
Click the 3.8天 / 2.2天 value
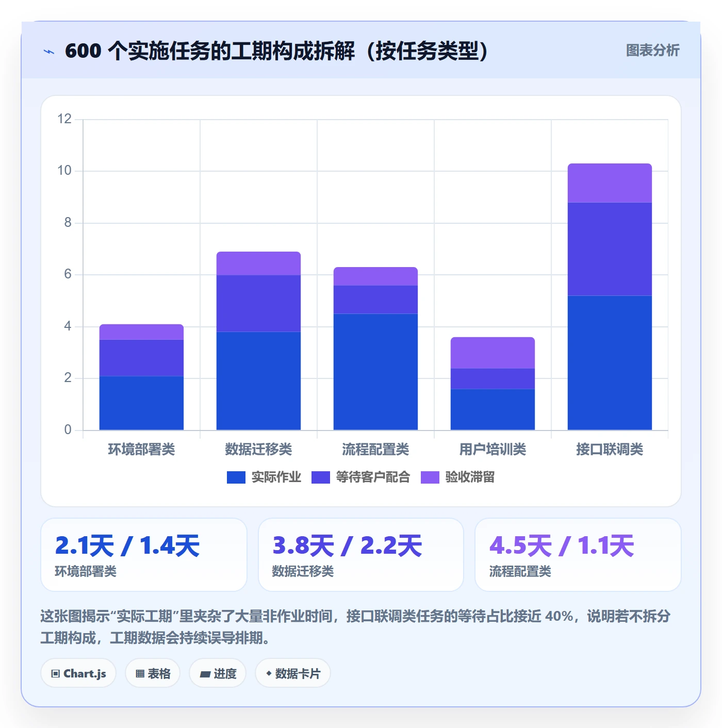click(x=347, y=545)
